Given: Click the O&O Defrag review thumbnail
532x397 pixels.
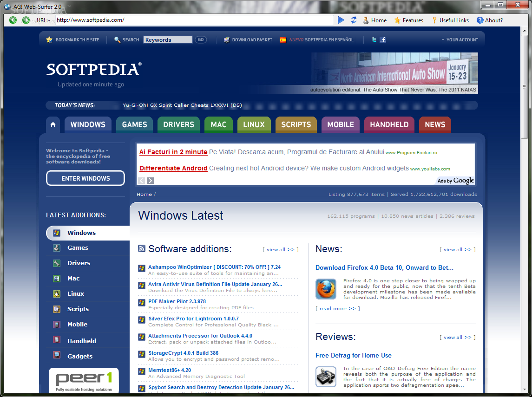Looking at the screenshot, I should [326, 376].
